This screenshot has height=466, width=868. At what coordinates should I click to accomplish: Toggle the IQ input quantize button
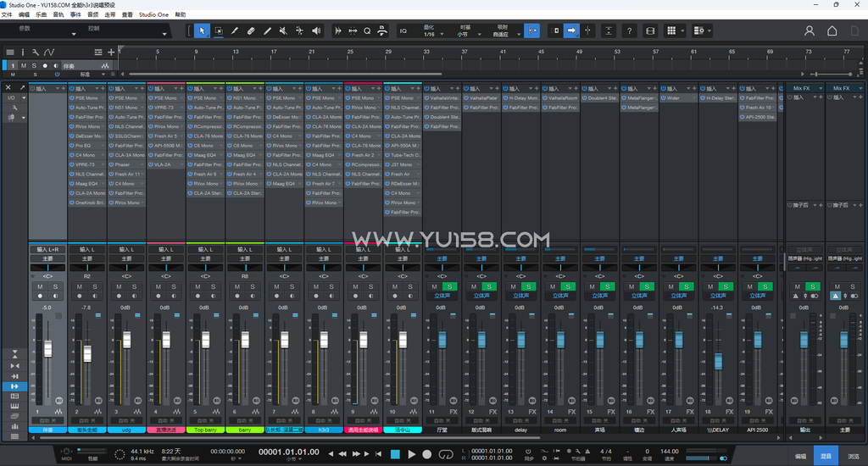click(403, 31)
